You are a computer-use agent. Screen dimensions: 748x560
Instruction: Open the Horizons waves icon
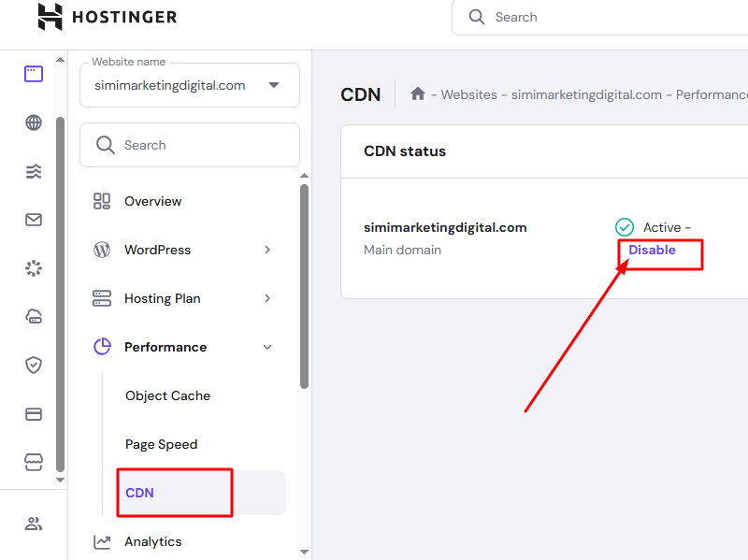[x=34, y=171]
